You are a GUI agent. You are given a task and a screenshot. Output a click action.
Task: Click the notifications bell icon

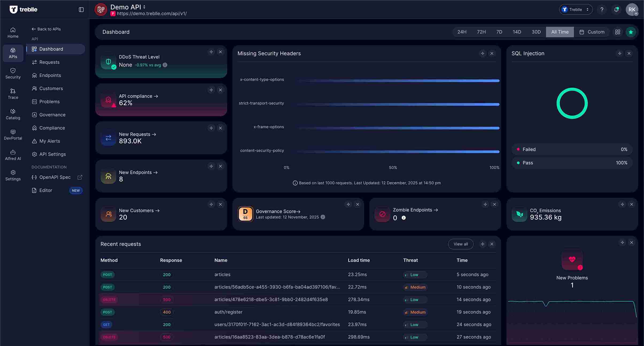pos(616,9)
